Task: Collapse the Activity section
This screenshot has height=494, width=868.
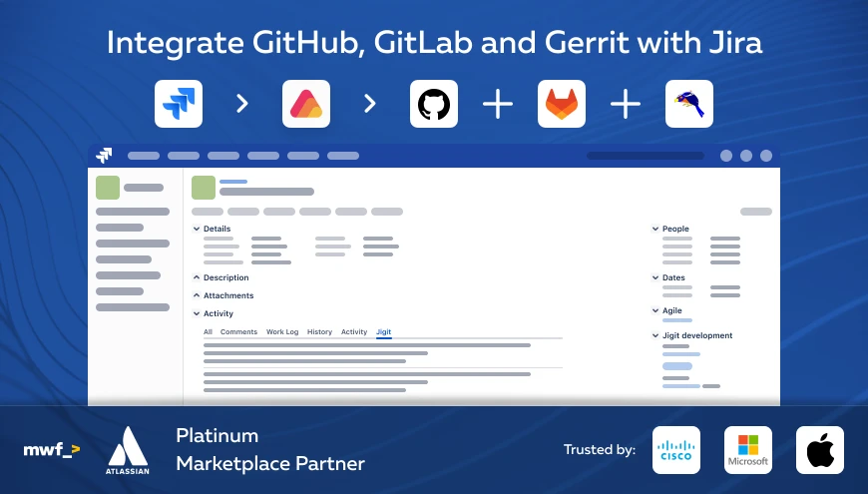Action: pyautogui.click(x=197, y=313)
